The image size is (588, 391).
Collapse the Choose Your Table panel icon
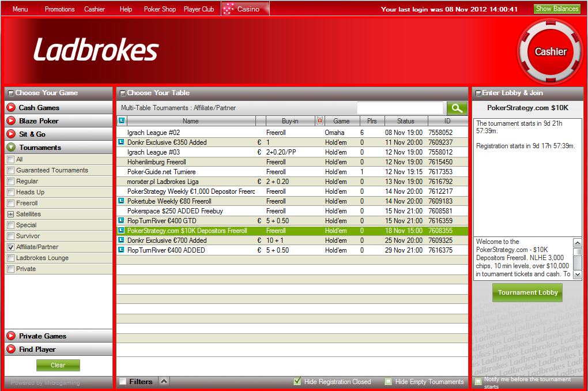(122, 93)
